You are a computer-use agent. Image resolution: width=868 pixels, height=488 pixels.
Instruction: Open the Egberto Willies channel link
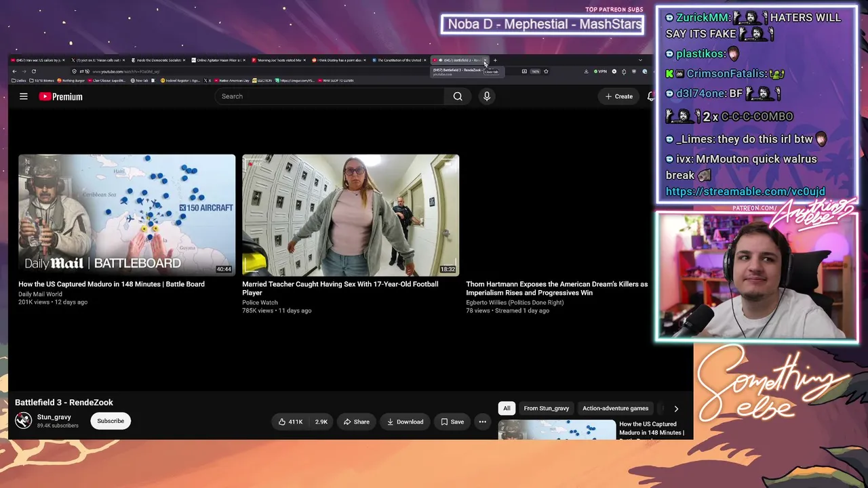pyautogui.click(x=515, y=302)
